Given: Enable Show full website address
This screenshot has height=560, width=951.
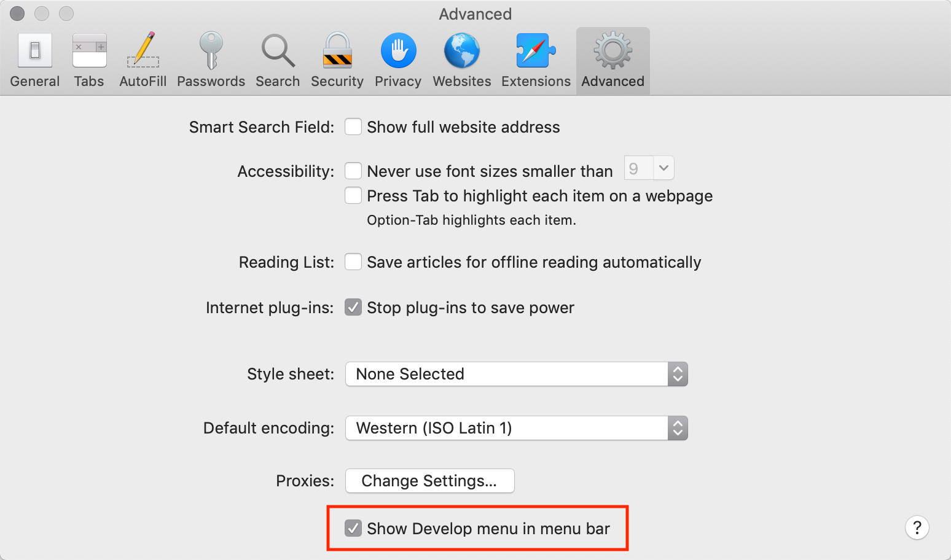Looking at the screenshot, I should click(353, 126).
